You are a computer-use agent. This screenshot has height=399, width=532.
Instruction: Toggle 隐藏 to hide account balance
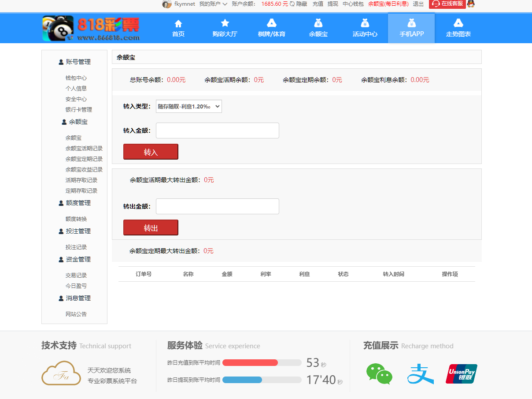pyautogui.click(x=302, y=4)
